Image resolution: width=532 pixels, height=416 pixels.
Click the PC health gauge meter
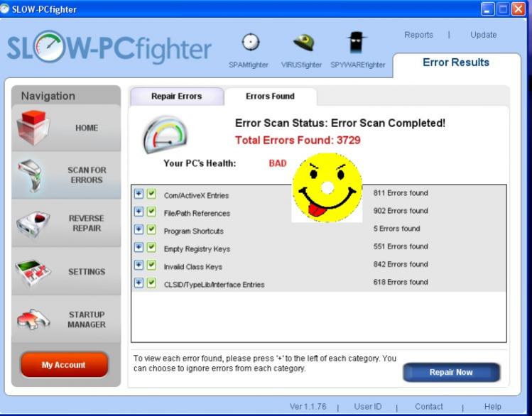pyautogui.click(x=165, y=135)
